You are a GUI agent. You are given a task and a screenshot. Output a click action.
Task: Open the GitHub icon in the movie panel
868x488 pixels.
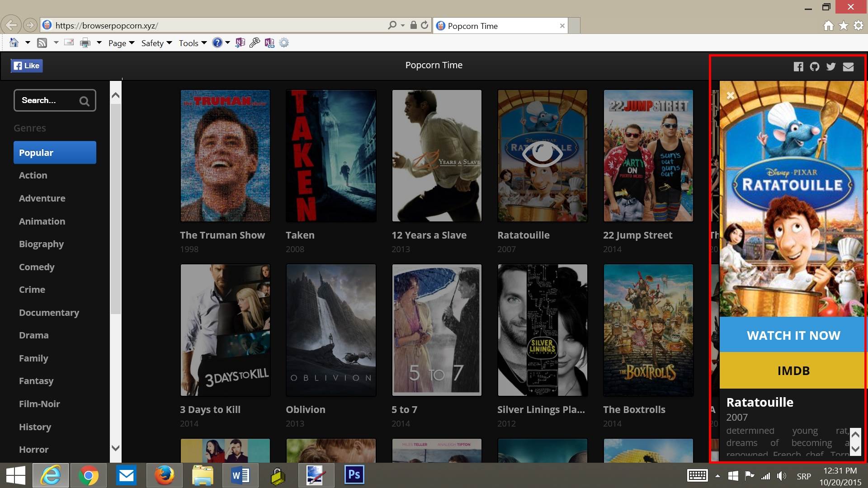click(815, 66)
